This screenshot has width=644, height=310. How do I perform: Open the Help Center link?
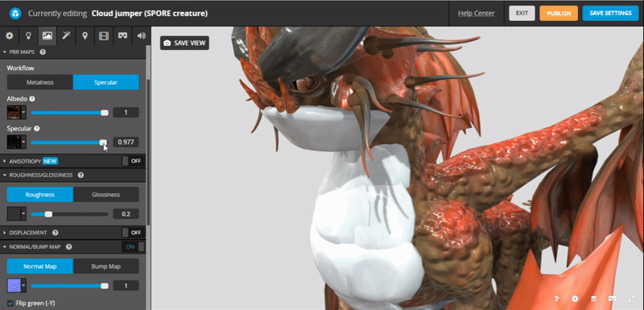click(477, 13)
